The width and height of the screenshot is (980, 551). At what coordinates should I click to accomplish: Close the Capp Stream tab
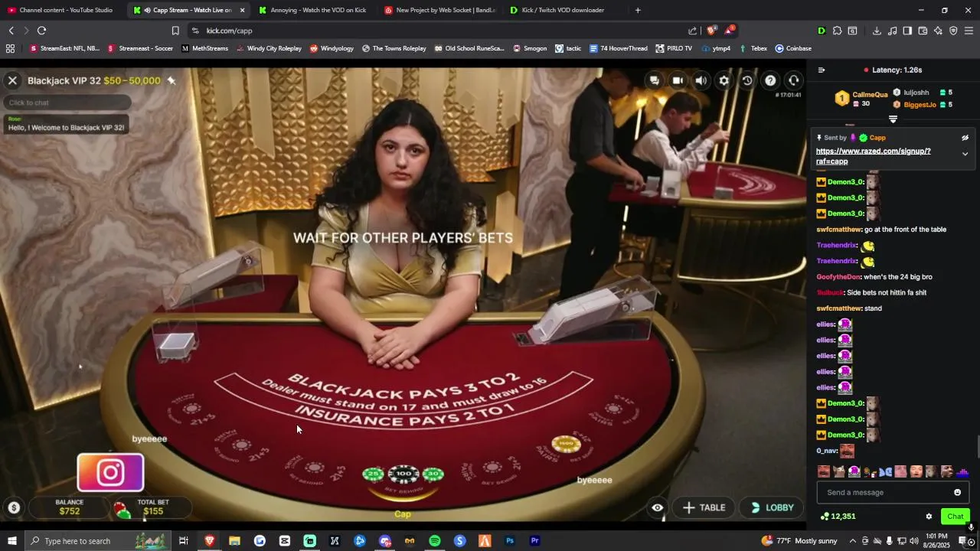click(242, 10)
